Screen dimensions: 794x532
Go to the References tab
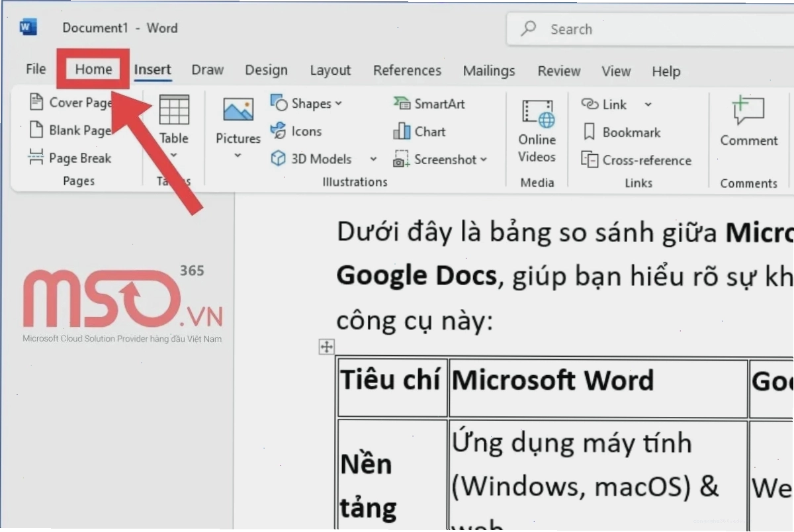pyautogui.click(x=407, y=70)
